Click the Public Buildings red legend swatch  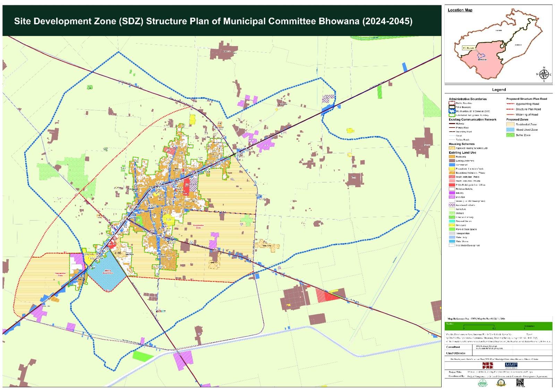[x=452, y=185]
